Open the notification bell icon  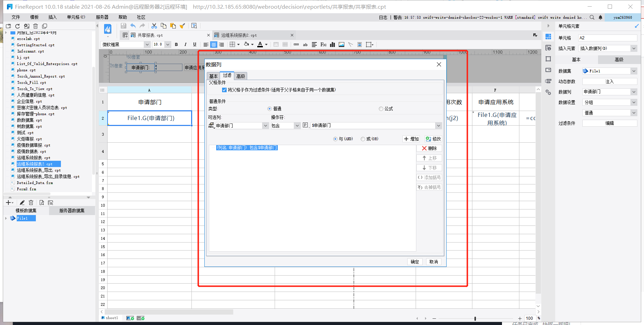[600, 17]
